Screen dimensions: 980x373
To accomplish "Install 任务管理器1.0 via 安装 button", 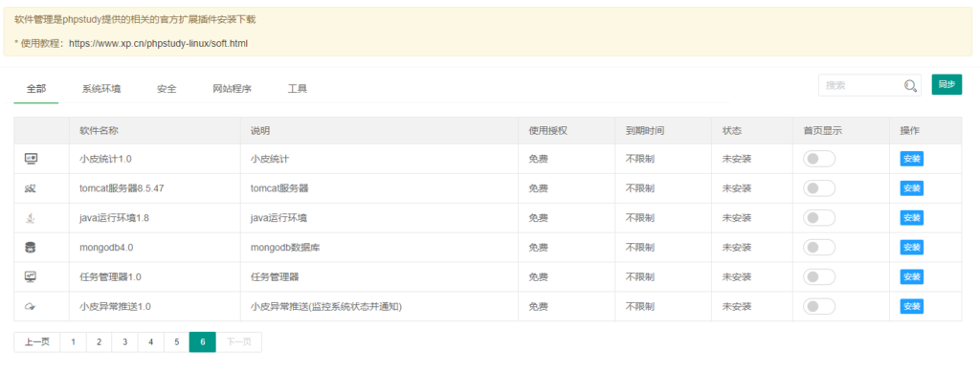I will tap(912, 276).
